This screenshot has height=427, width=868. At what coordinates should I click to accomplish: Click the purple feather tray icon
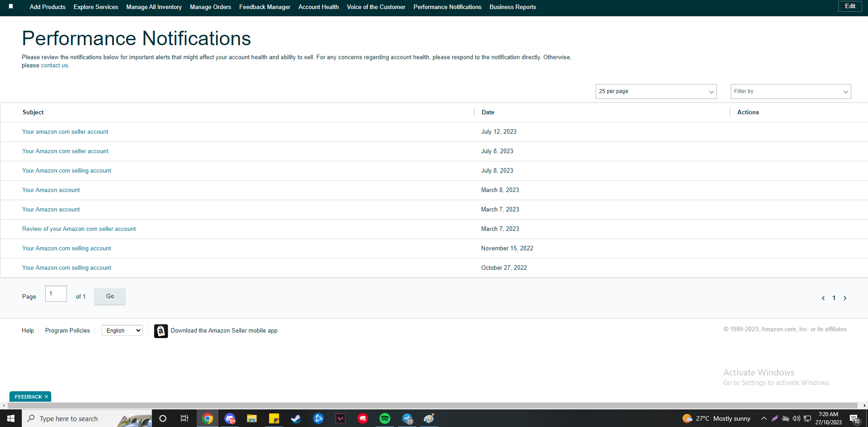click(x=775, y=418)
